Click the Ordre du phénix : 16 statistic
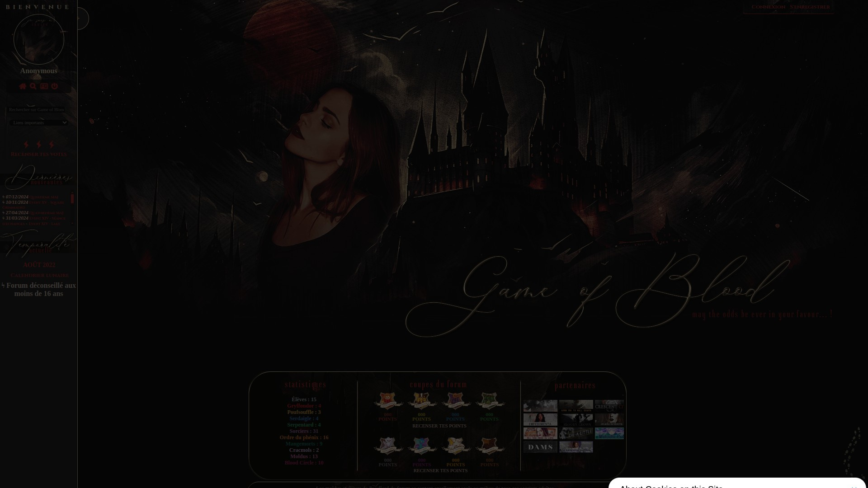 coord(304,437)
